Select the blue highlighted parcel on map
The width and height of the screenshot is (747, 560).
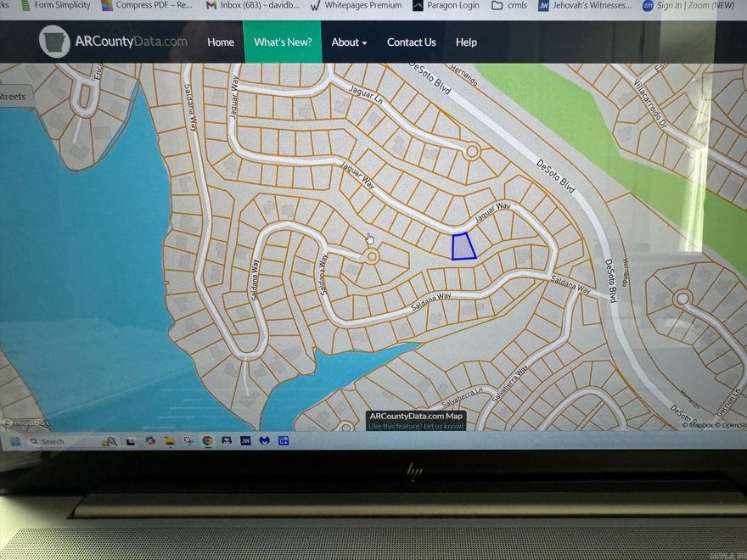point(463,247)
